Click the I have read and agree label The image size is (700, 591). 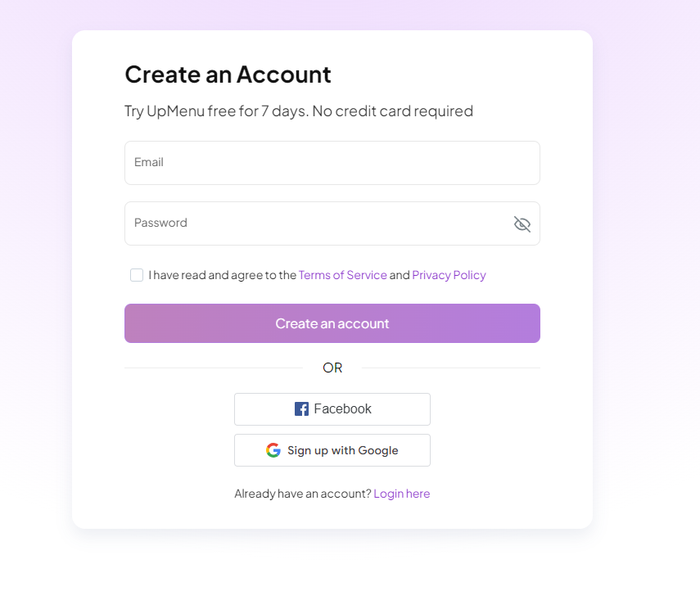tap(222, 275)
